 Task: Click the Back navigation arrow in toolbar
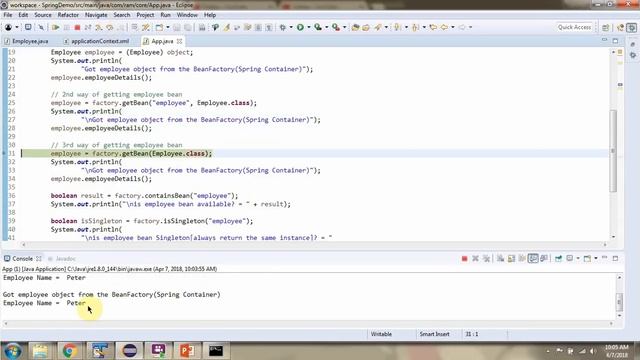[x=444, y=27]
